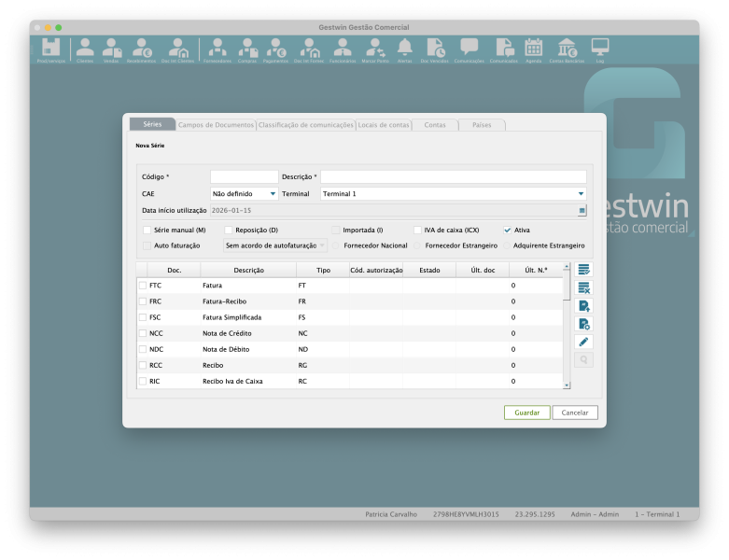The height and width of the screenshot is (560, 729).
Task: Enable the Série manual (M) checkbox
Action: 147,230
